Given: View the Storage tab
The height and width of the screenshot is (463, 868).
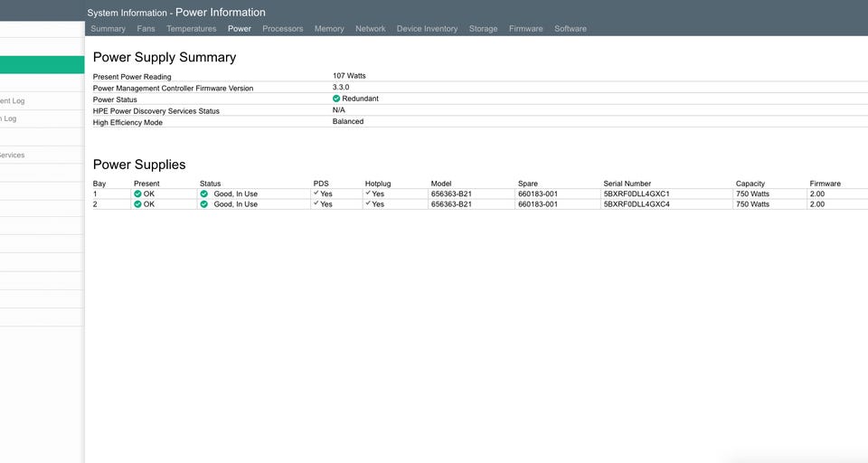Looking at the screenshot, I should tap(483, 29).
